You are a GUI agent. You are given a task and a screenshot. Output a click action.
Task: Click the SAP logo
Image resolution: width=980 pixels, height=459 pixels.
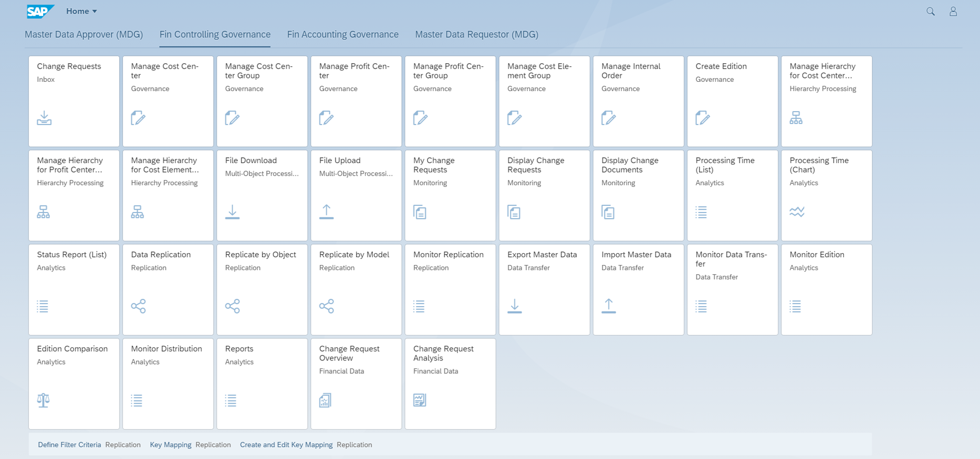39,10
